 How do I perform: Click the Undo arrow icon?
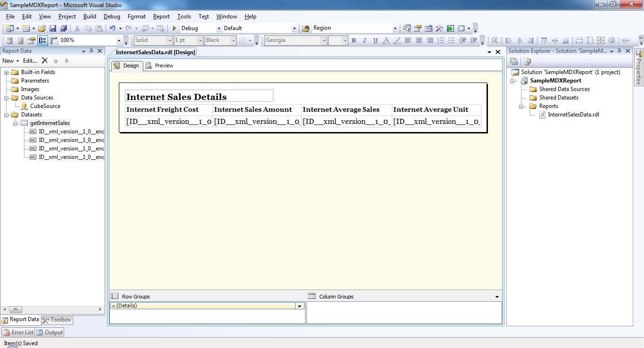pos(112,28)
